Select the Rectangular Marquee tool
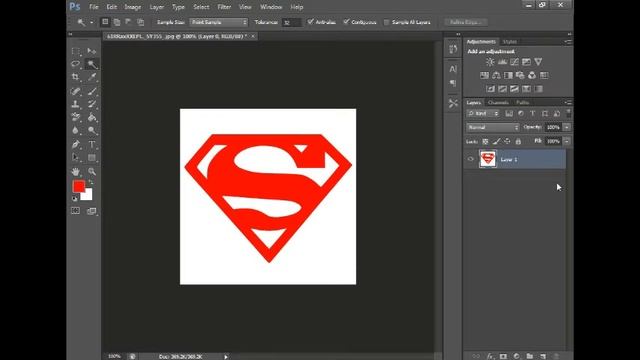This screenshot has width=640, height=360. tap(76, 51)
